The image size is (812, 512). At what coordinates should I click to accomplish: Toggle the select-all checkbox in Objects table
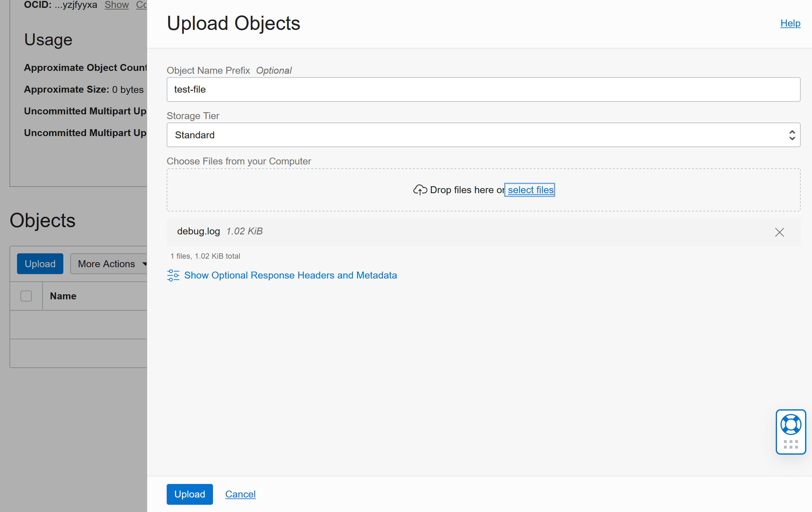click(26, 296)
